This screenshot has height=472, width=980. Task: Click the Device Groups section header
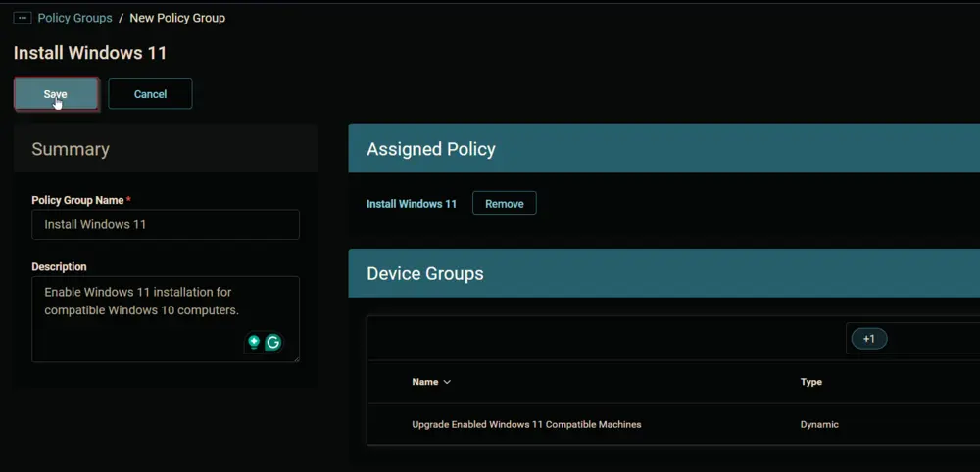coord(663,273)
